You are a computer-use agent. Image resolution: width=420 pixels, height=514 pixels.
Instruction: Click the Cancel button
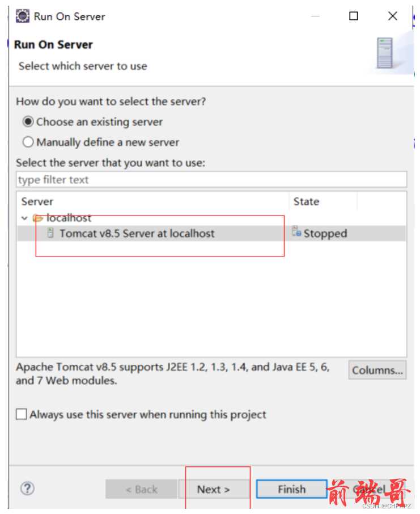point(368,489)
